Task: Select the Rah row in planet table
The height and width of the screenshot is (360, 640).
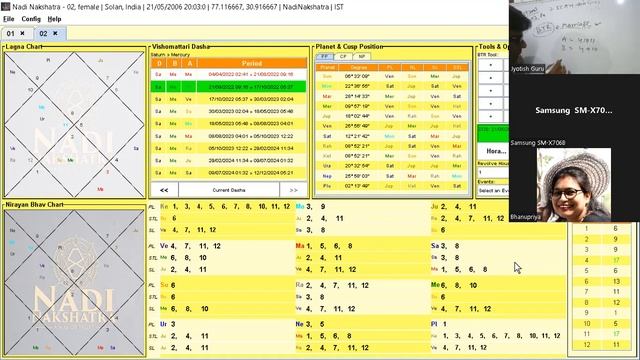Action: click(392, 146)
